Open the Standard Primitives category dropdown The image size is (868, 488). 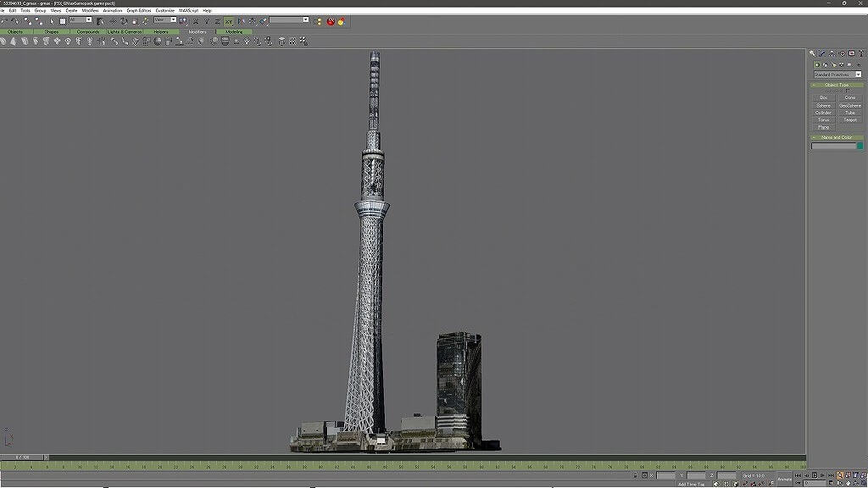(837, 75)
